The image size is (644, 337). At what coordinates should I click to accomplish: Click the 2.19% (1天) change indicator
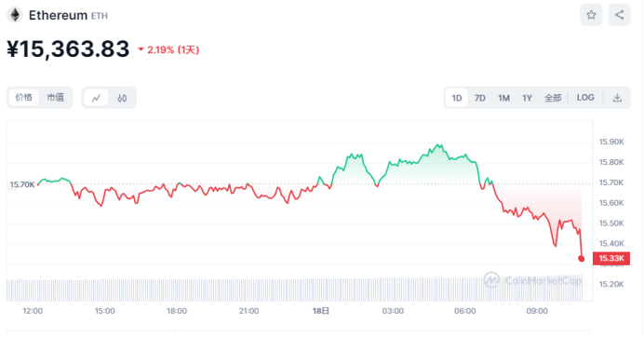[x=168, y=49]
